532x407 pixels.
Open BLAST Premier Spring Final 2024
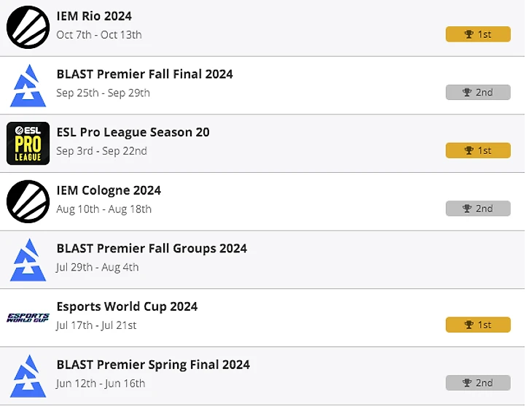tap(153, 365)
